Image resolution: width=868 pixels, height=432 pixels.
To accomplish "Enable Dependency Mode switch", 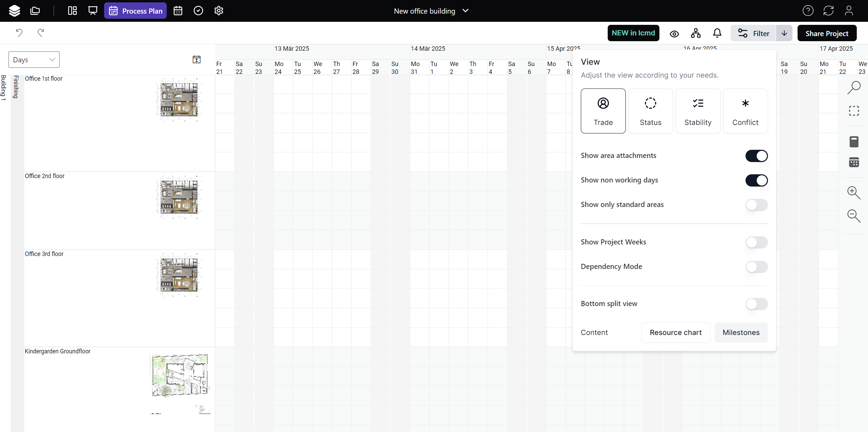I will (x=756, y=267).
